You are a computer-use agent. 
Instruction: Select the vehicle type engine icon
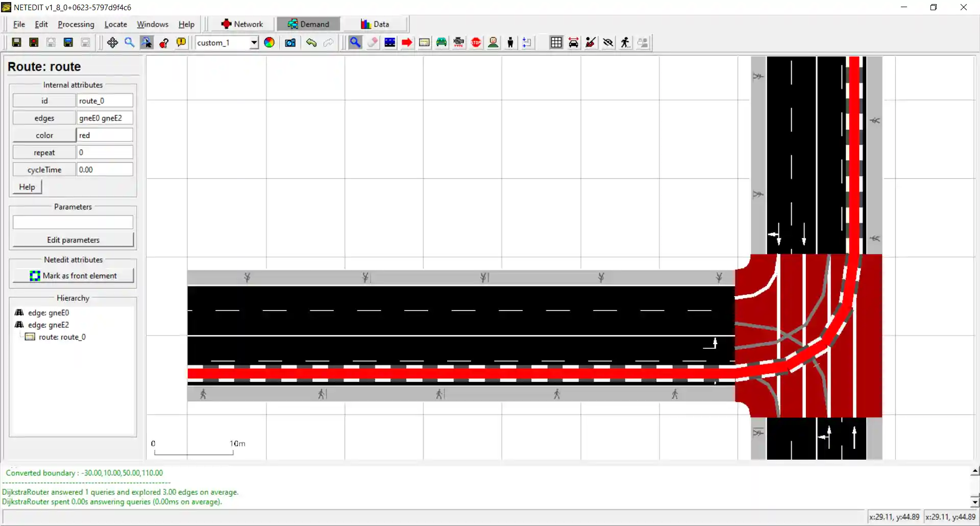click(458, 43)
